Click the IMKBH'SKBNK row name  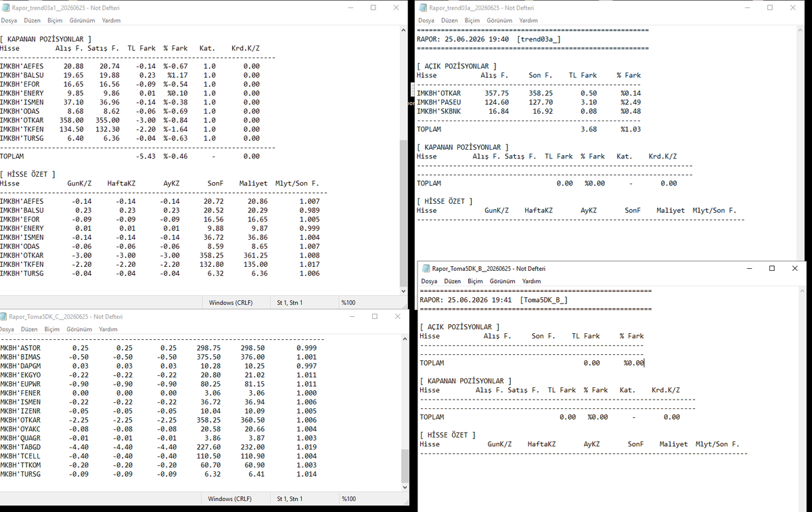(x=439, y=111)
